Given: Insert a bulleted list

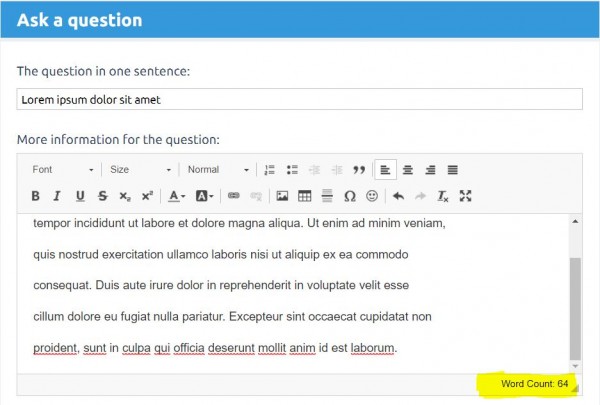Looking at the screenshot, I should pyautogui.click(x=292, y=170).
